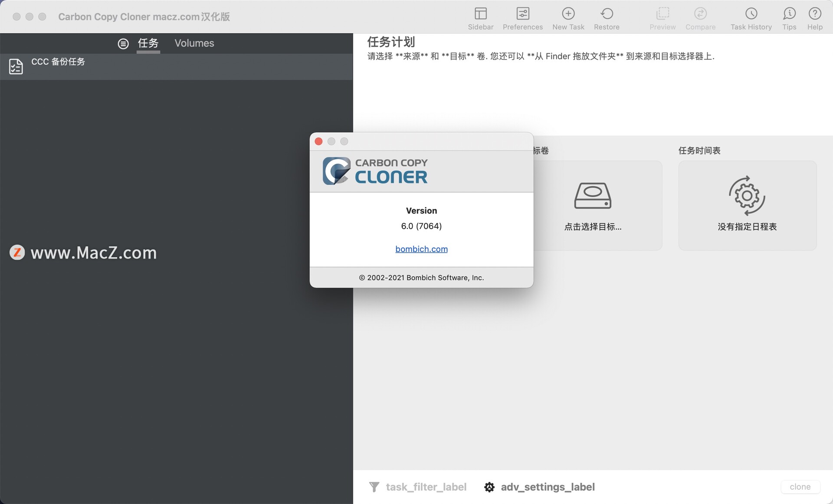
Task: Switch to the 任务 tab
Action: tap(148, 43)
